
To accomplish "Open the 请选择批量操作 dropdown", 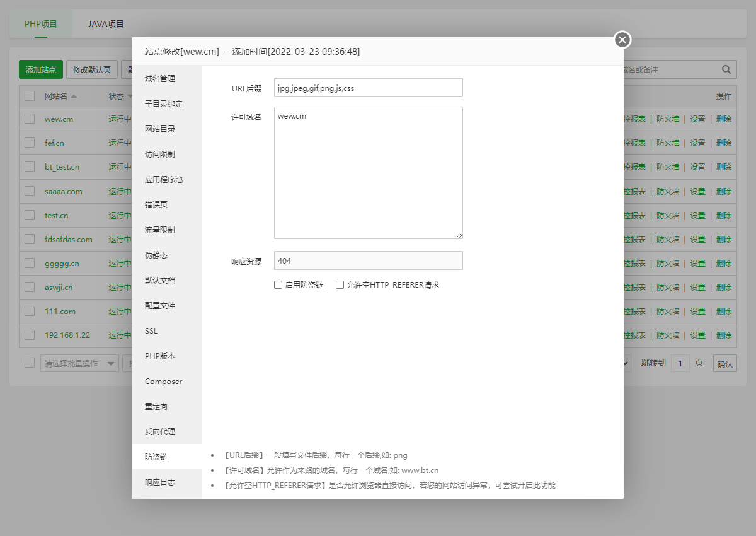I will pos(79,363).
